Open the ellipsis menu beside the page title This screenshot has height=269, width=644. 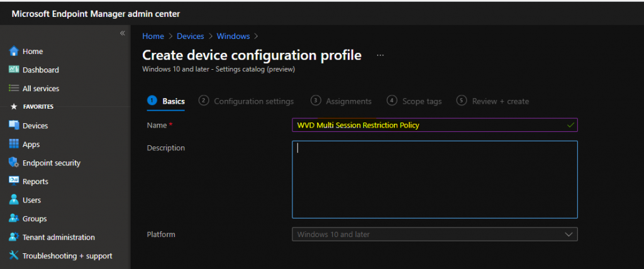pyautogui.click(x=380, y=55)
